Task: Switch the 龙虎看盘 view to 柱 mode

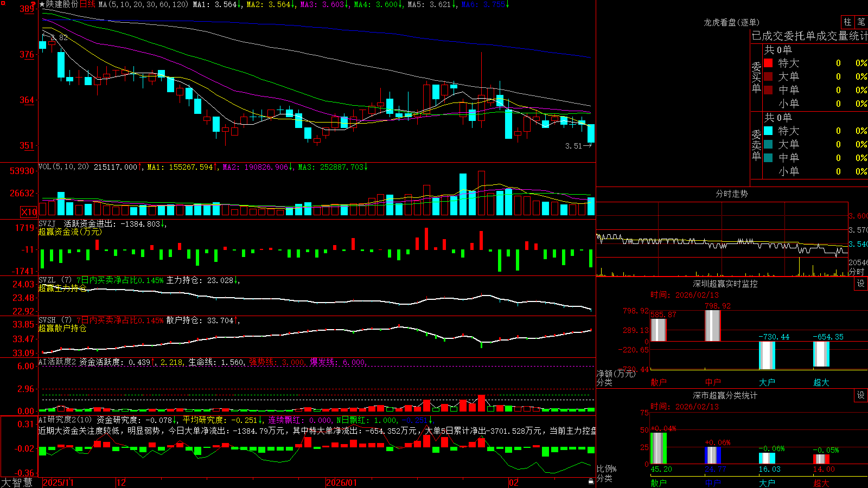Action: point(847,22)
